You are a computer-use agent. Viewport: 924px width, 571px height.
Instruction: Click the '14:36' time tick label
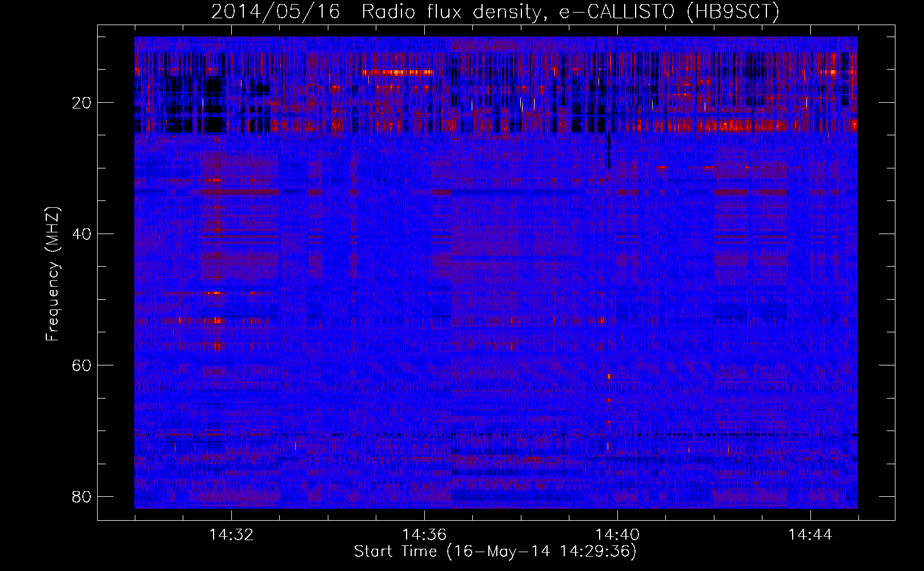424,535
